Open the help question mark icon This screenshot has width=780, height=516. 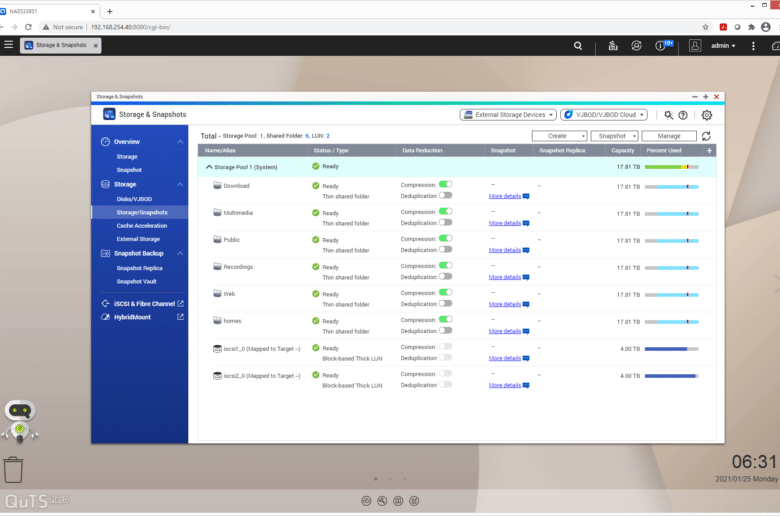683,115
